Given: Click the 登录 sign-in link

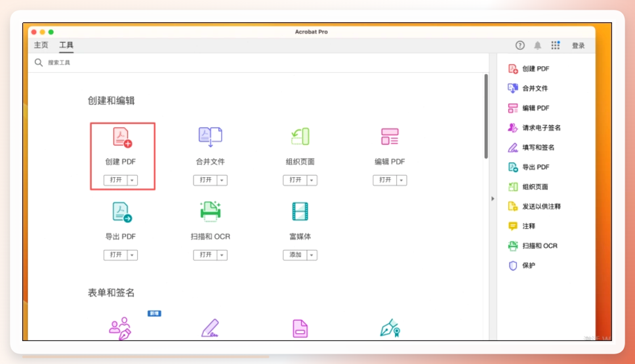Looking at the screenshot, I should 579,46.
